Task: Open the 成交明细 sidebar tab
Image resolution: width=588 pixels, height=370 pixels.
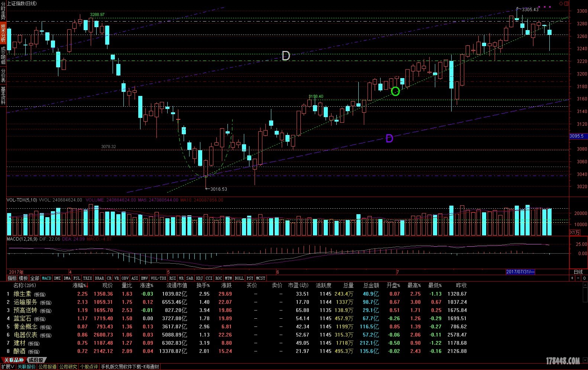Action: [x=3, y=55]
